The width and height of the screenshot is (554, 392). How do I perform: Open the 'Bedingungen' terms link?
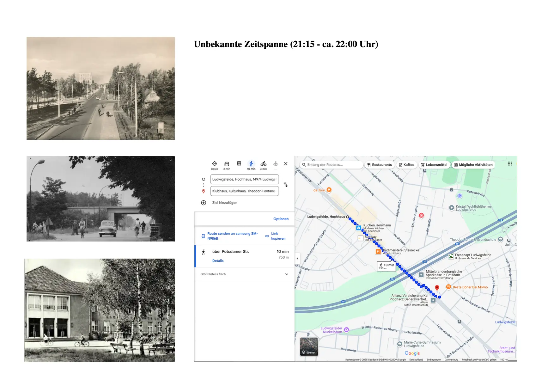[434, 360]
